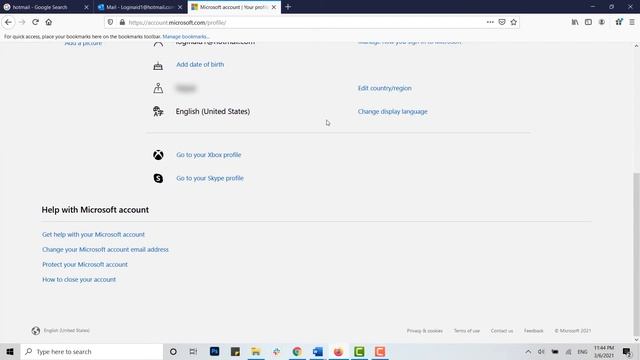Open Cortana circle in taskbar
This screenshot has width=640, height=360.
point(173,351)
